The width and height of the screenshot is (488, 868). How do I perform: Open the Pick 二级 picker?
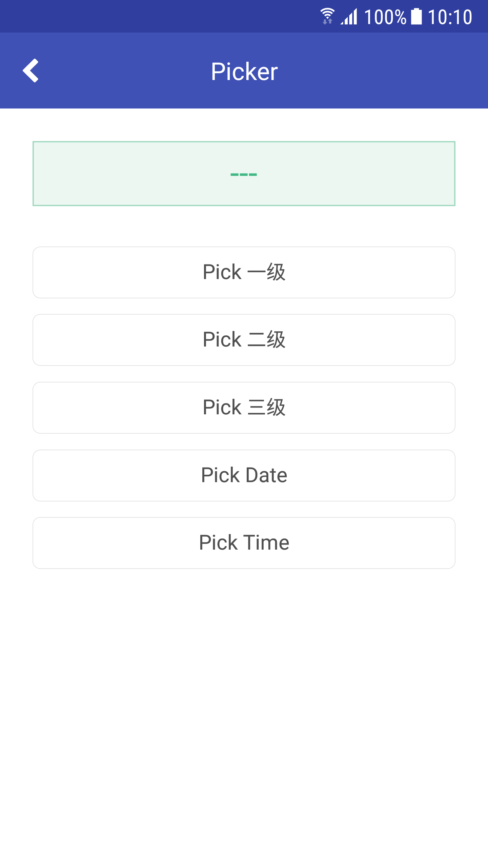(244, 340)
